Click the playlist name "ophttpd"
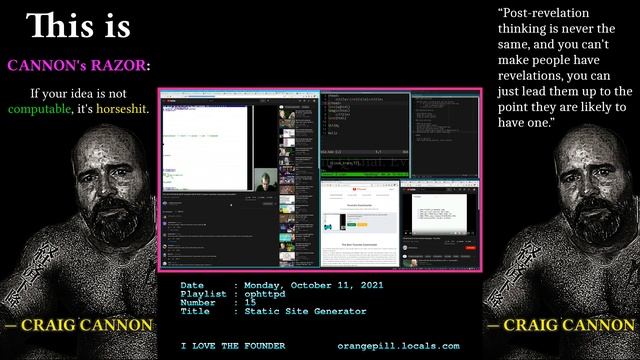Image resolution: width=640 pixels, height=360 pixels. [x=265, y=294]
